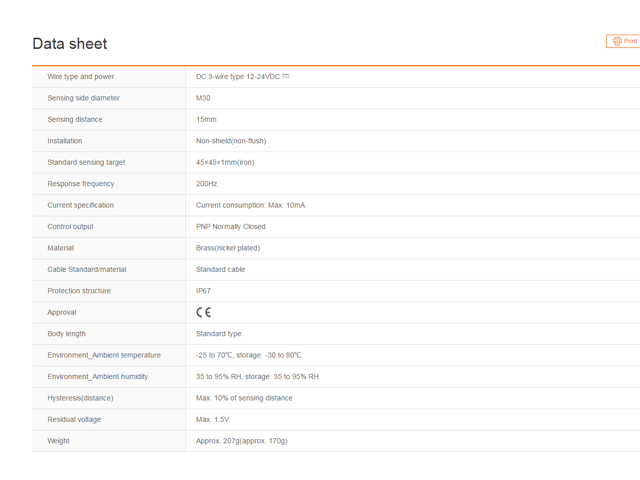Click the 'Body length' row label
This screenshot has width=640, height=480.
tap(67, 334)
